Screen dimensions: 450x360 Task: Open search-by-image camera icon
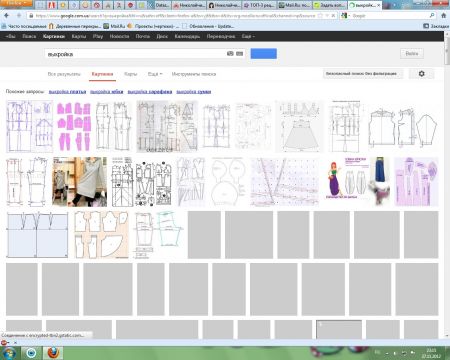tap(230, 53)
